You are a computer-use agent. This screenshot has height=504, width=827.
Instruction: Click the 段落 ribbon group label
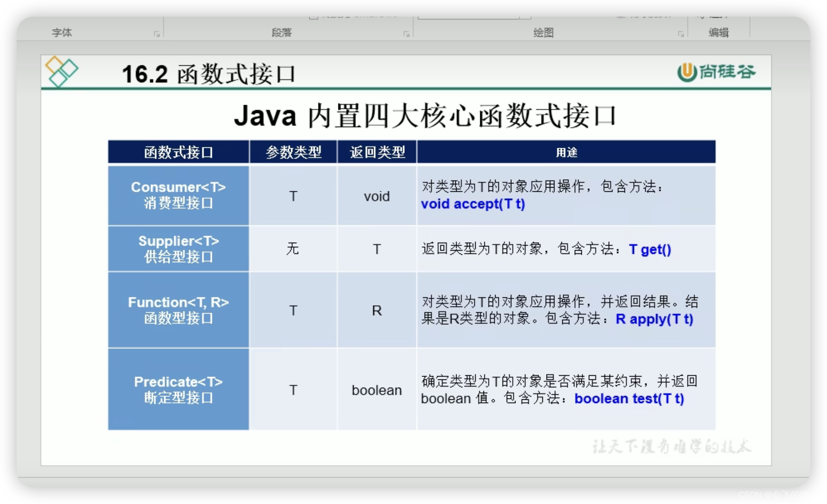pos(282,32)
